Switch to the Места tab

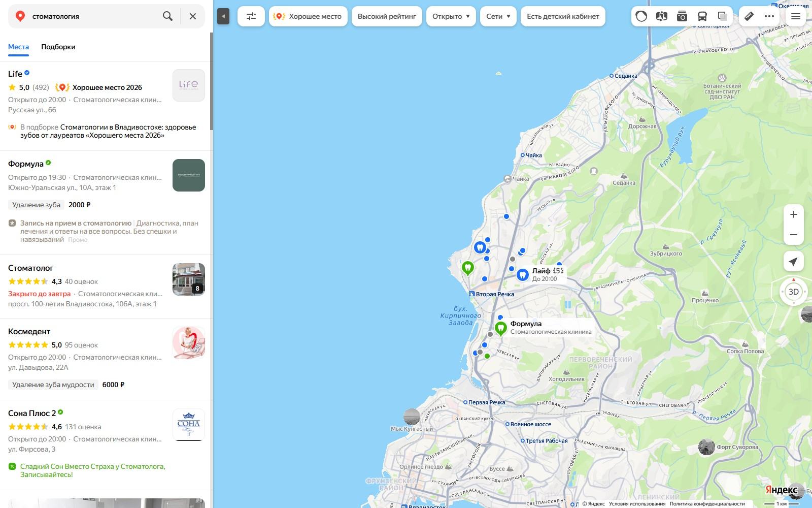pos(18,47)
